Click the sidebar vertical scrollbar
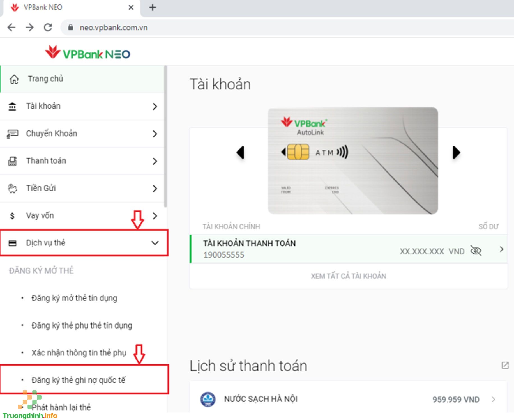This screenshot has width=514, height=420. (x=165, y=137)
